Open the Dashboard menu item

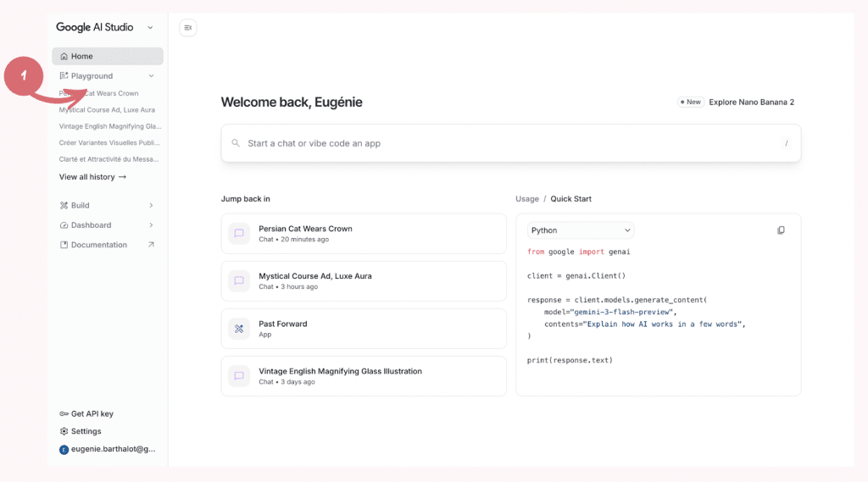coord(108,225)
